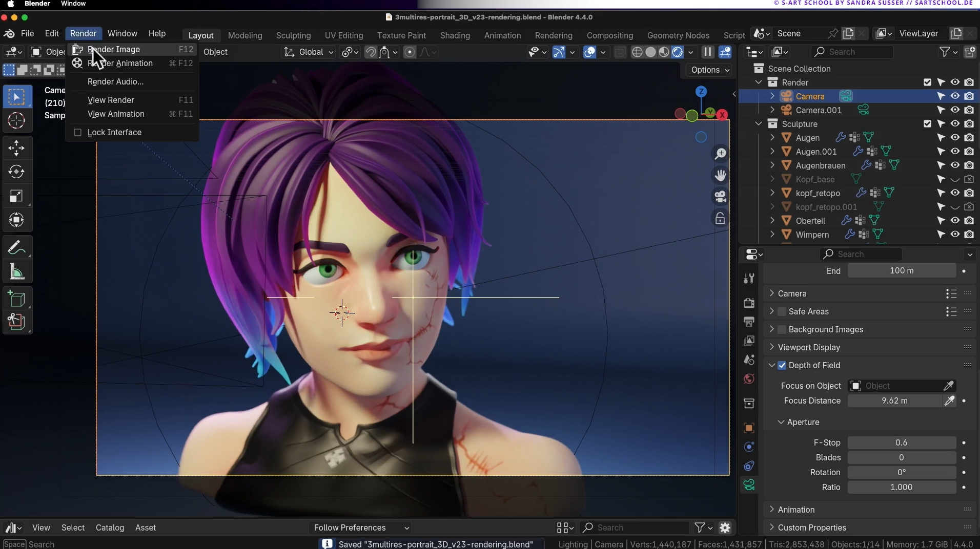This screenshot has width=980, height=549.
Task: Select the Add Cube tool
Action: tap(16, 300)
